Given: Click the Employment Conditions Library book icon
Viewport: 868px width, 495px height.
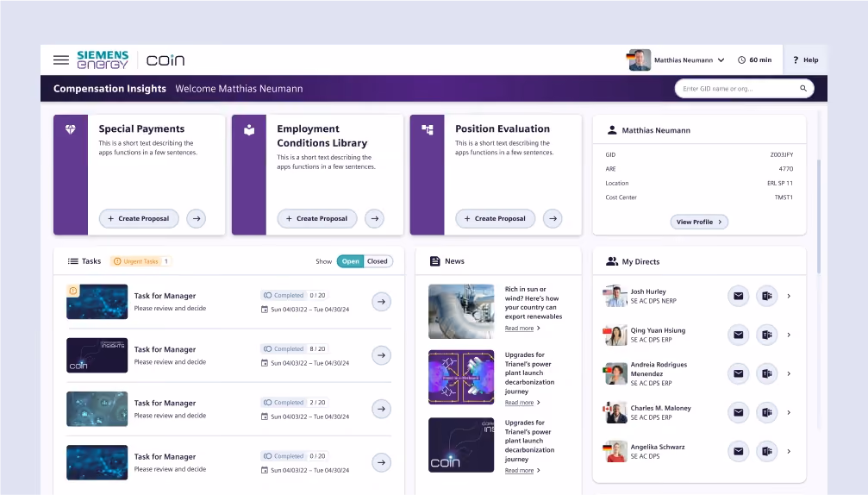Looking at the screenshot, I should [x=249, y=130].
